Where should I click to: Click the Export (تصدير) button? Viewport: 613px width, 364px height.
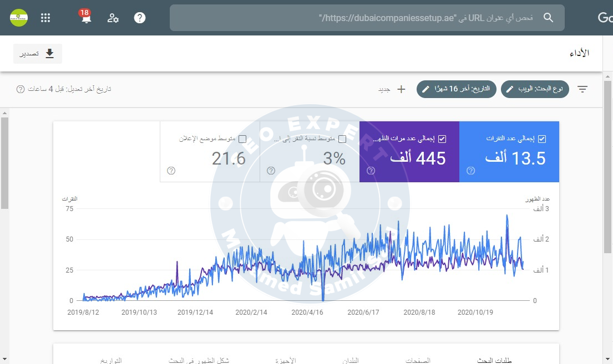click(38, 54)
